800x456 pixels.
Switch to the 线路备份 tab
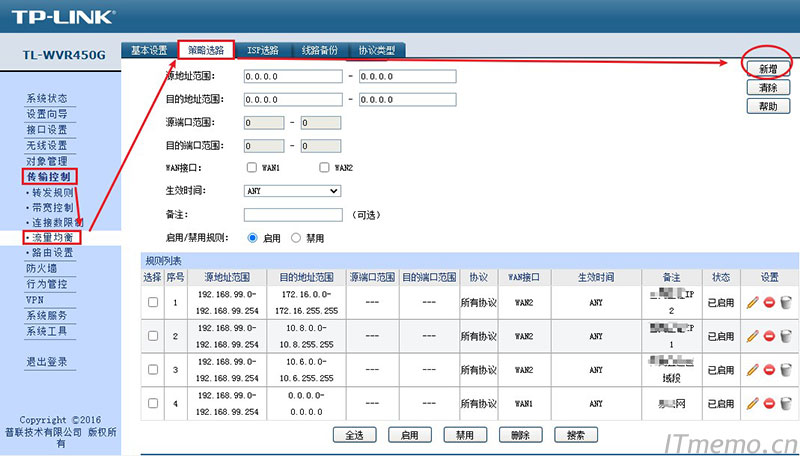320,50
